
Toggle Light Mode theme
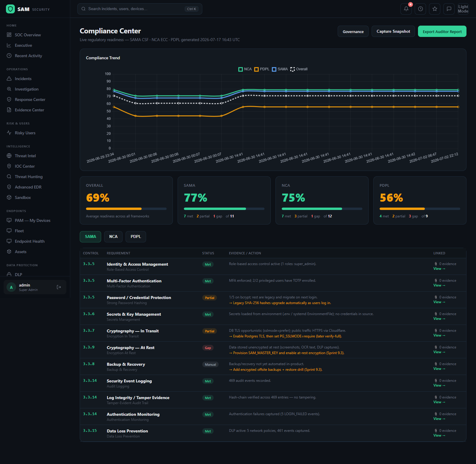click(463, 9)
